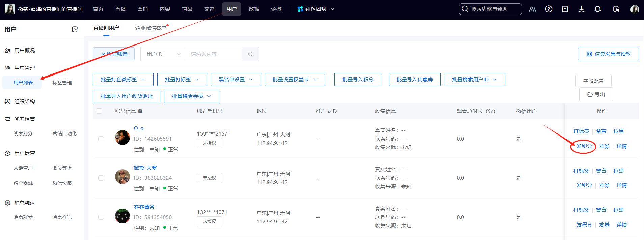Image resolution: width=644 pixels, height=240 pixels.
Task: Click the top-left account avatar
Action: point(9,9)
